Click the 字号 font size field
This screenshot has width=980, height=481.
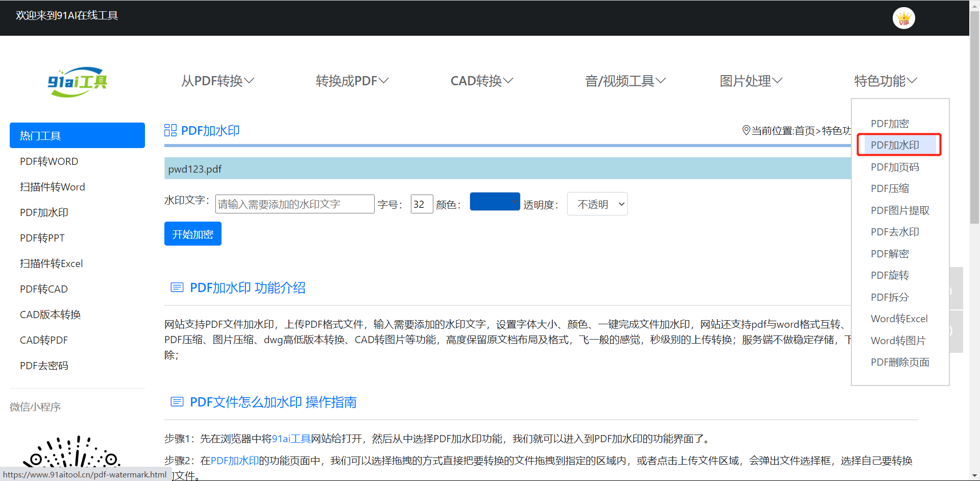click(421, 204)
